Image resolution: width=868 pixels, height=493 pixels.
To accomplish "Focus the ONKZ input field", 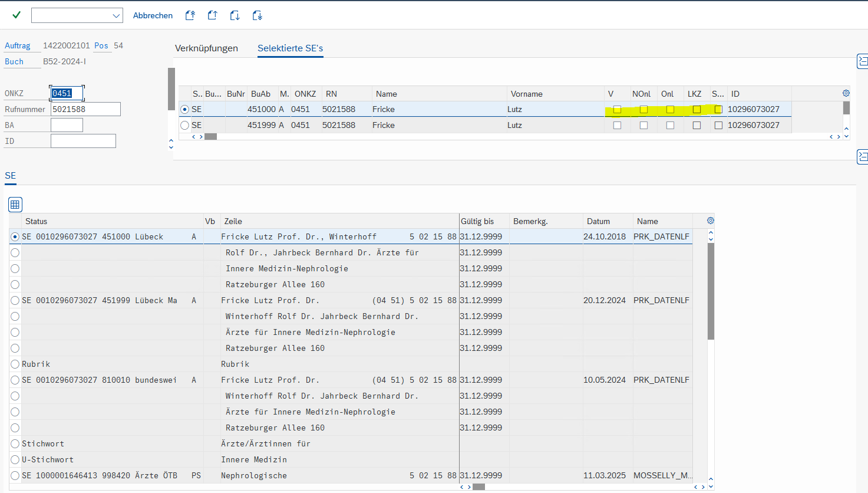I will [x=67, y=93].
